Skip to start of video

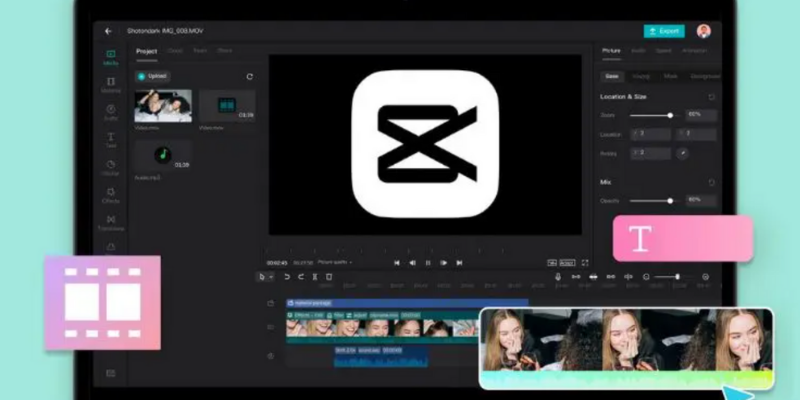pyautogui.click(x=397, y=263)
